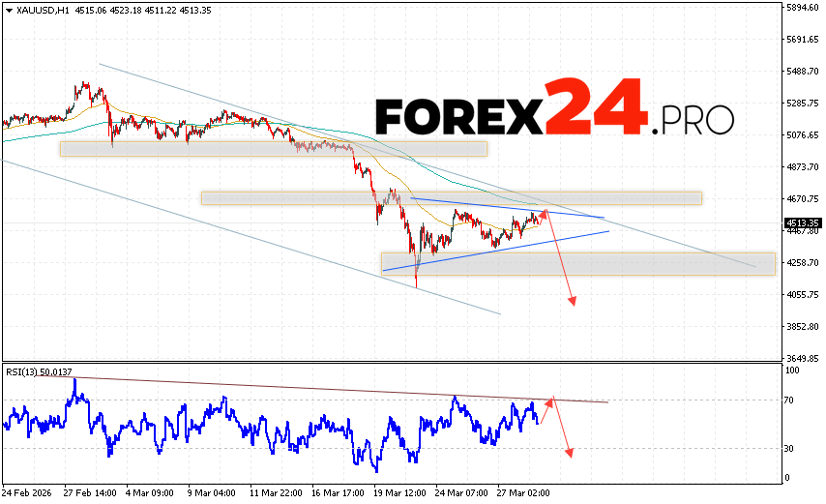Click the RSI(13) indicator label
Image resolution: width=826 pixels, height=504 pixels.
37,371
